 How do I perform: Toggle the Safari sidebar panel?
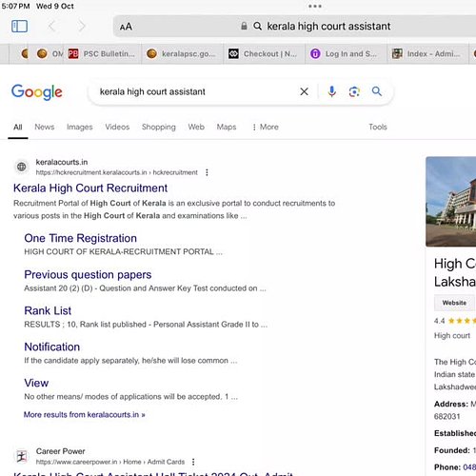coord(19,26)
